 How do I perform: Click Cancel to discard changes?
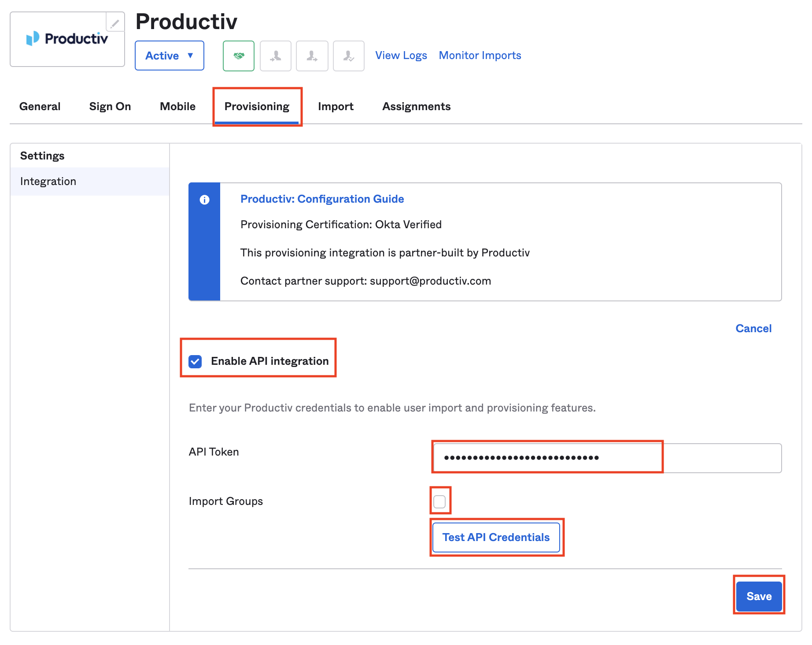point(753,329)
